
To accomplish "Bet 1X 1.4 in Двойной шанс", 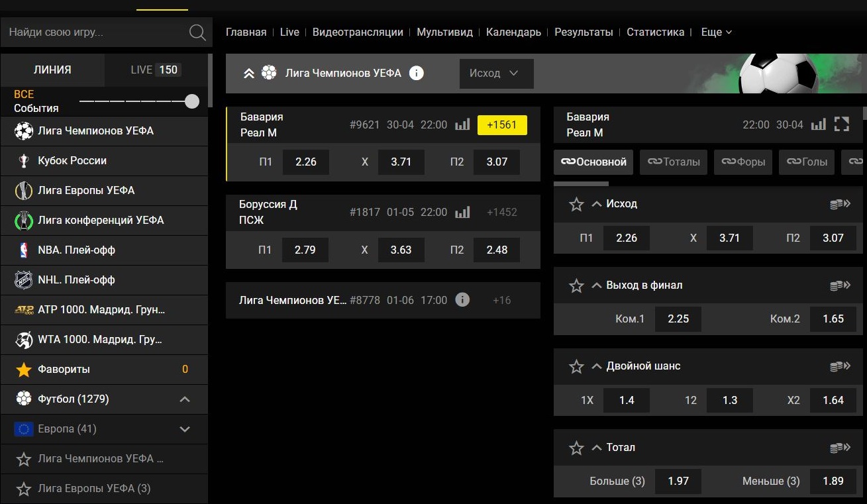I will point(627,400).
